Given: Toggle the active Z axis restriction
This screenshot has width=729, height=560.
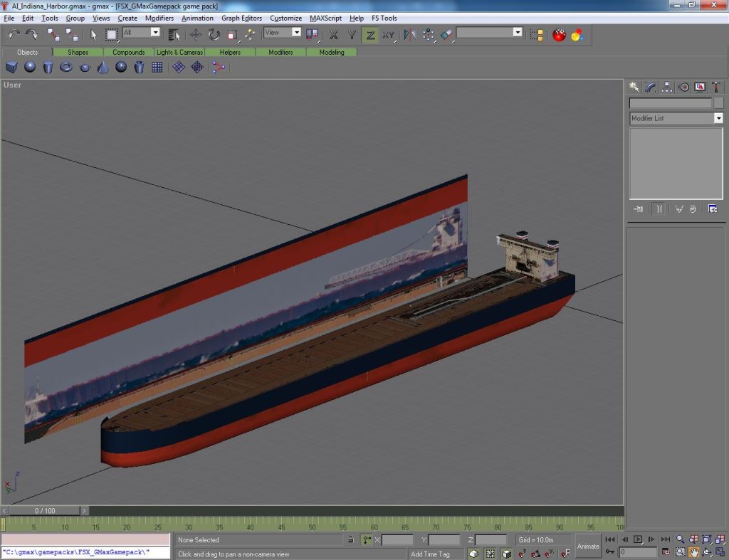Looking at the screenshot, I should pyautogui.click(x=370, y=34).
